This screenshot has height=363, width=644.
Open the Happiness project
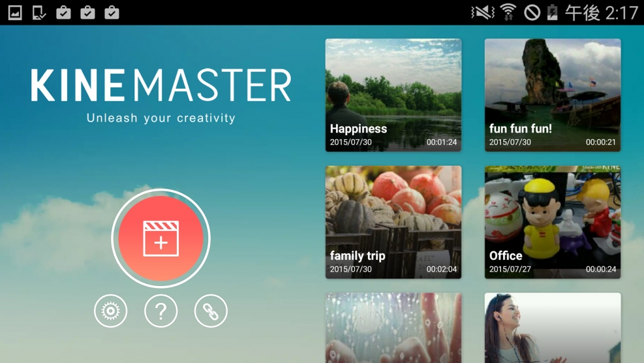coord(393,95)
